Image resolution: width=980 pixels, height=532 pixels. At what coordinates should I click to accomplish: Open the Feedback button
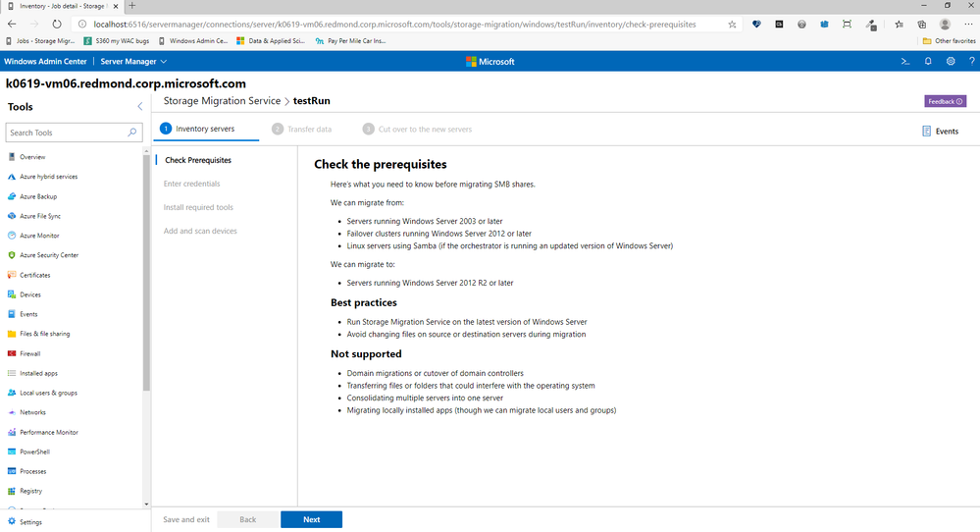(x=945, y=101)
